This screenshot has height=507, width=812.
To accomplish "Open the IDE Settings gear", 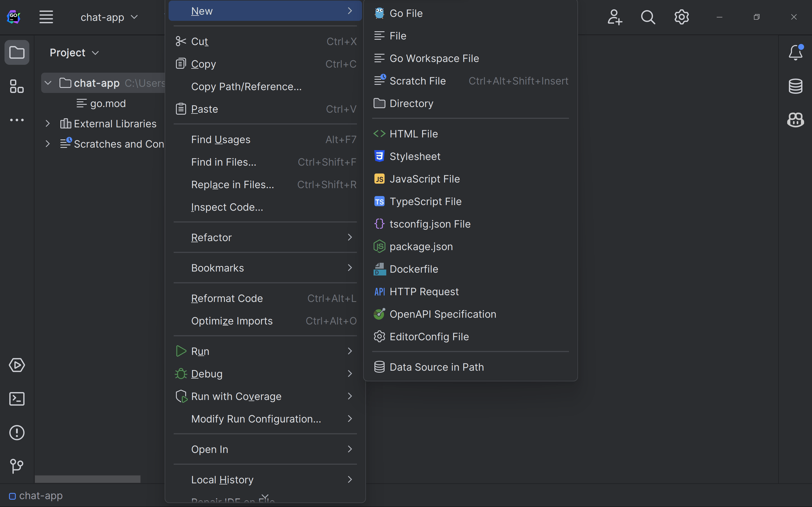I will point(681,17).
